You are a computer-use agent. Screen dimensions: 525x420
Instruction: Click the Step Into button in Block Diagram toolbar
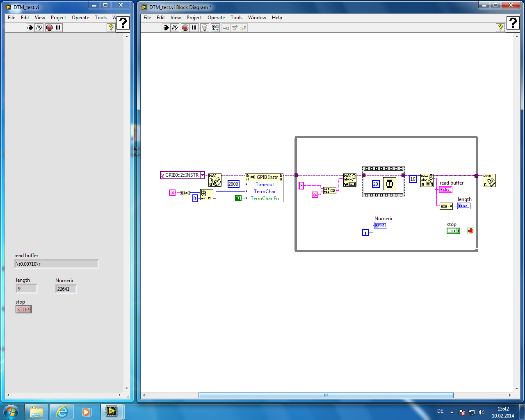click(226, 28)
